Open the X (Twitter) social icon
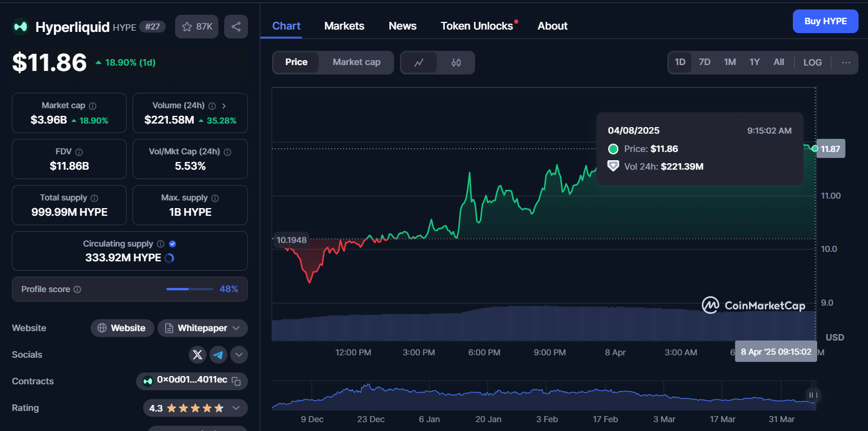The height and width of the screenshot is (431, 868). click(x=198, y=355)
